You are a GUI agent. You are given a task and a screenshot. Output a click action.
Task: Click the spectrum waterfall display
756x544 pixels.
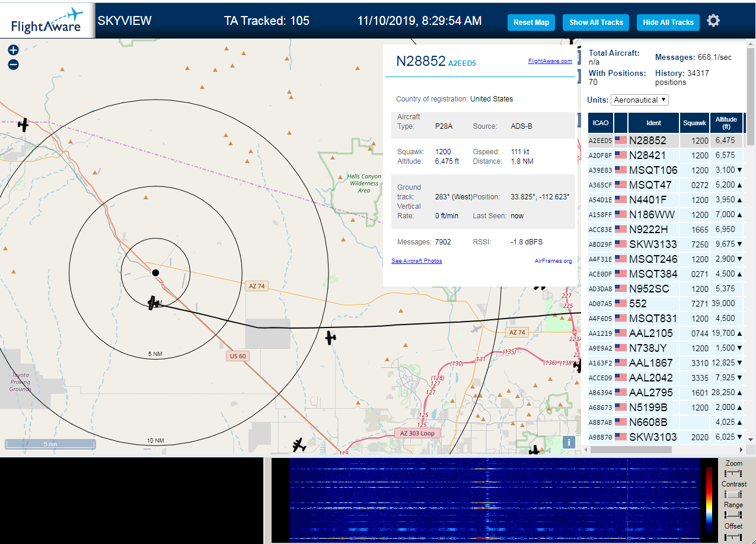(x=495, y=500)
